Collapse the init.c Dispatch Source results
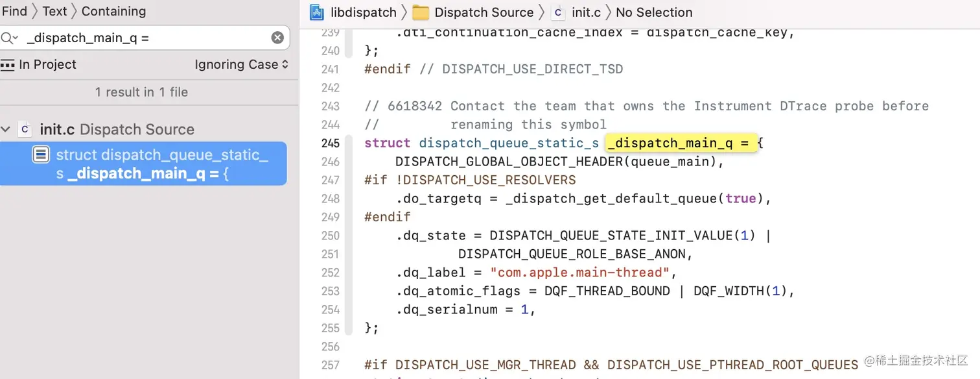Viewport: 980px width, 379px height. 6,129
